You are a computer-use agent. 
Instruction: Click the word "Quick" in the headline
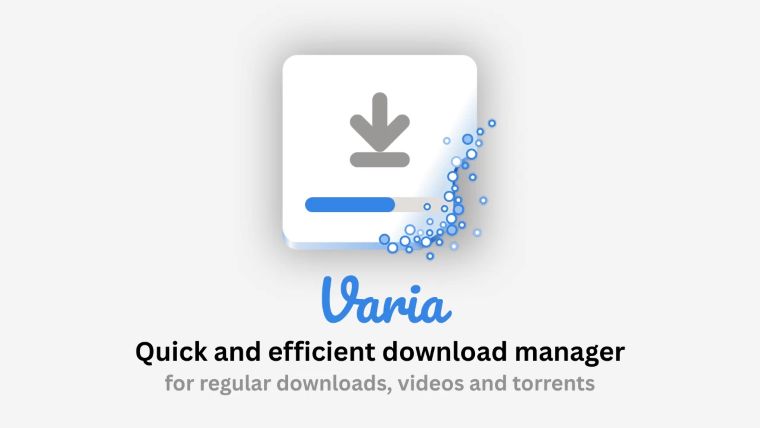coord(171,351)
